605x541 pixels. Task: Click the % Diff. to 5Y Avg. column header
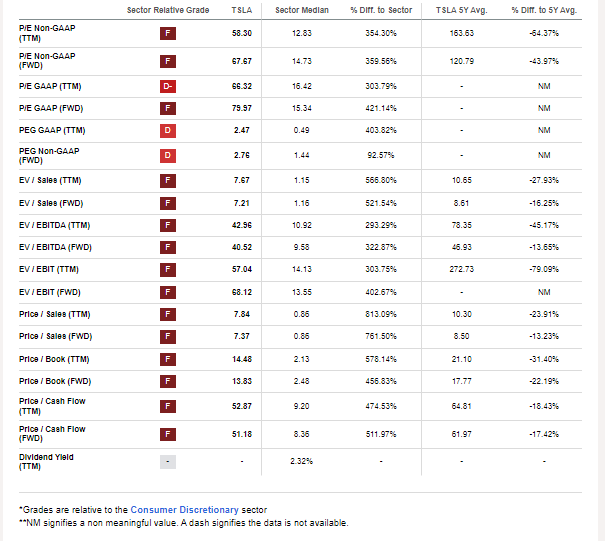(x=544, y=10)
